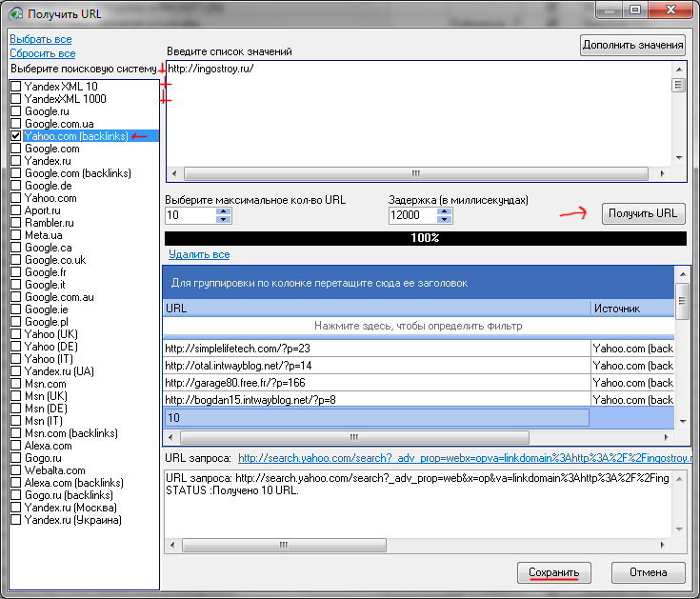The width and height of the screenshot is (700, 599).
Task: Tick the Google.com (backlinks) checkbox
Action: [16, 173]
